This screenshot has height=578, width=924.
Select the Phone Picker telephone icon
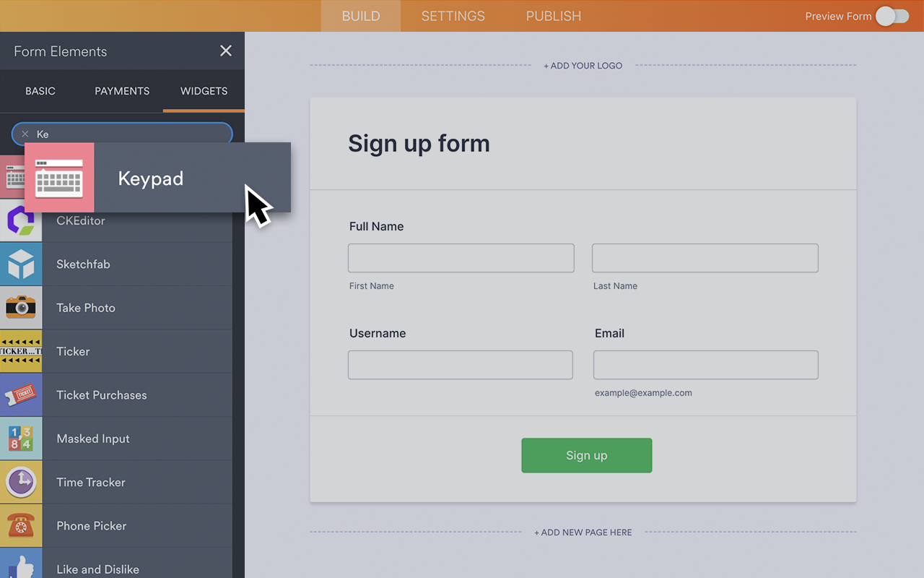click(21, 526)
